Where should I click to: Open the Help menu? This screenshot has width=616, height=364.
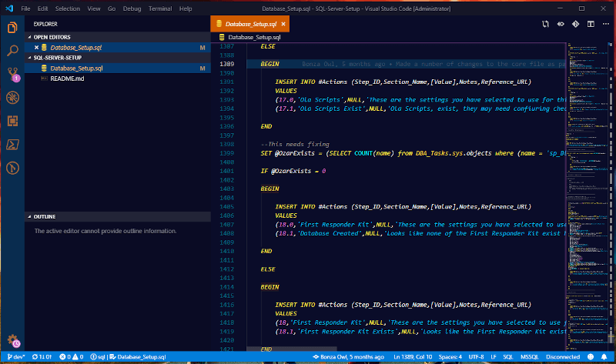point(186,8)
